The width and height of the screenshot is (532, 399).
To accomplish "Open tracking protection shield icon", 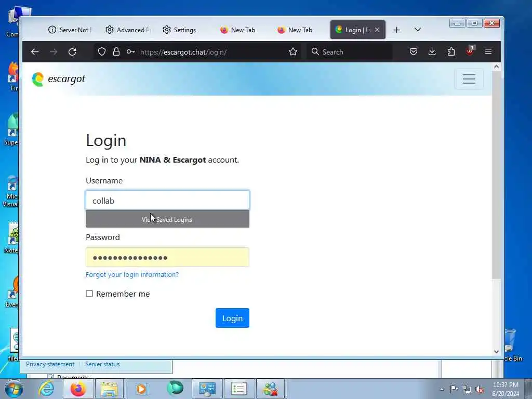I will click(x=102, y=51).
